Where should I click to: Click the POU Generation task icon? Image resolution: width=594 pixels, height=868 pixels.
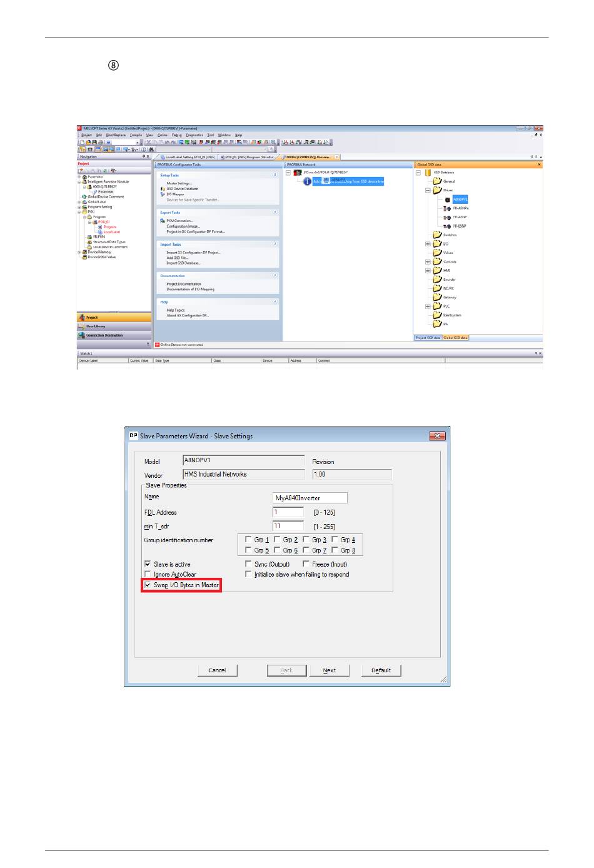(163, 221)
